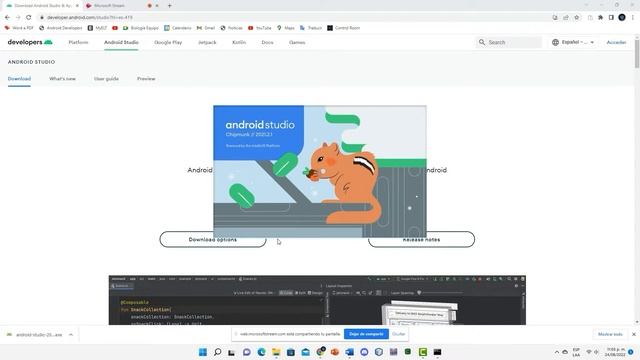The width and height of the screenshot is (640, 360).
Task: Open the Google Play nav item
Action: pyautogui.click(x=168, y=42)
